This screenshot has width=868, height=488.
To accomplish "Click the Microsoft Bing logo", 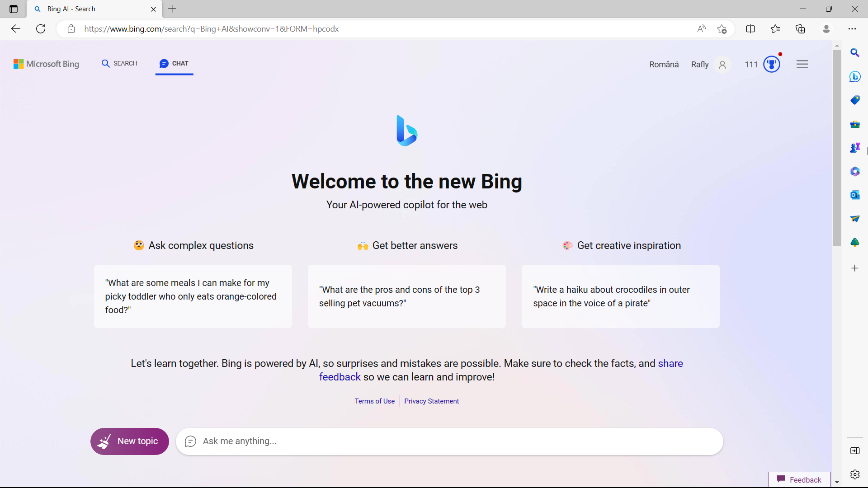I will (x=46, y=64).
